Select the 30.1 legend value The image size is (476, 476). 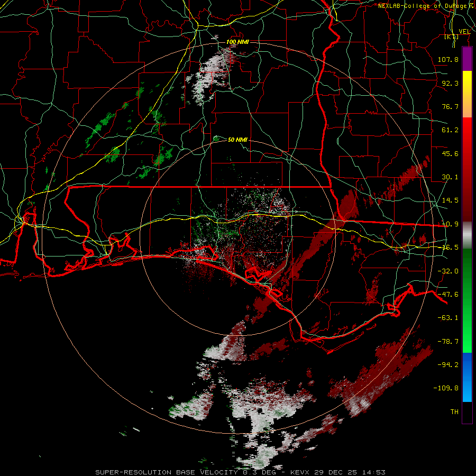pos(450,177)
